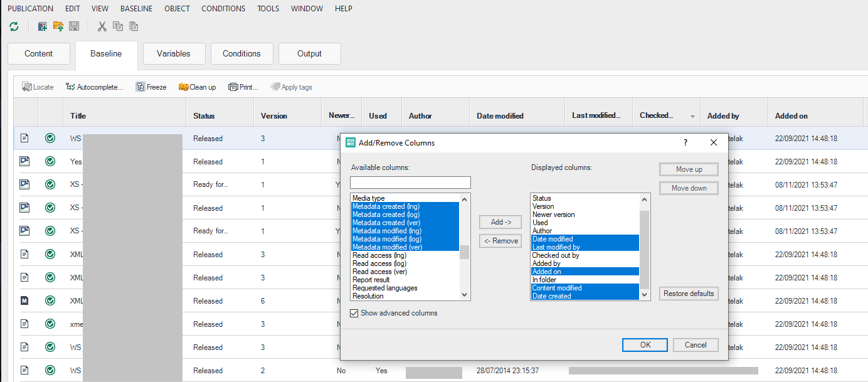The image size is (868, 382).
Task: Click the document icon in the 'xme' row
Action: 25,324
